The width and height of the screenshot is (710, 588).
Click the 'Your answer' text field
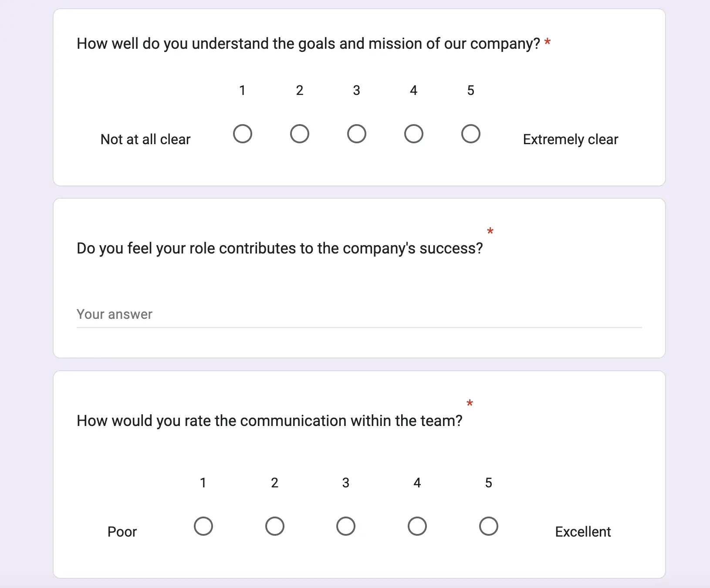pos(359,314)
